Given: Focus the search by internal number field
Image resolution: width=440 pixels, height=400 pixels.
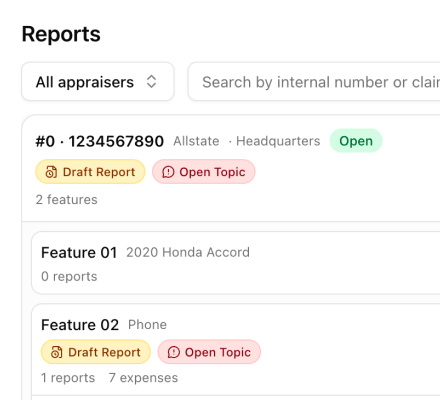Looking at the screenshot, I should pos(314,82).
